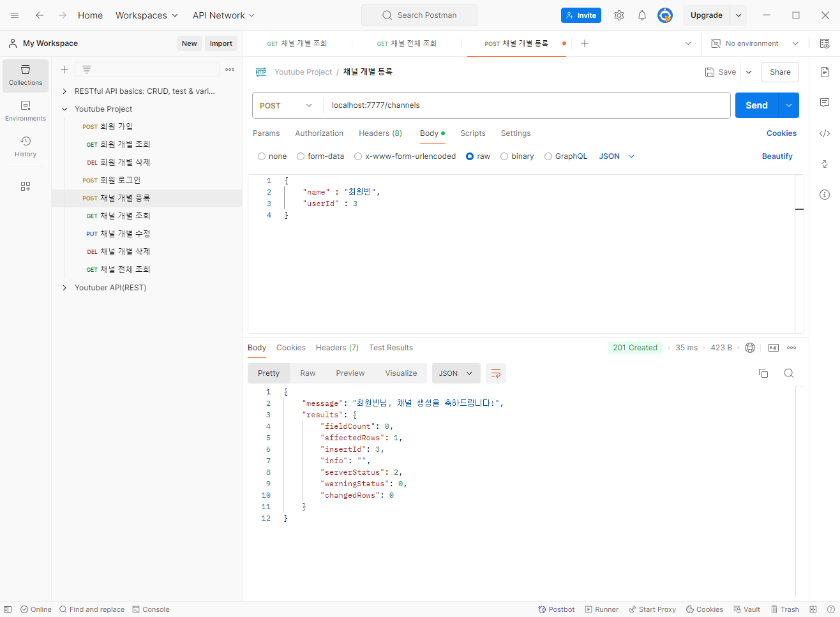The width and height of the screenshot is (840, 617).
Task: Open the Postbot assistant
Action: (556, 609)
